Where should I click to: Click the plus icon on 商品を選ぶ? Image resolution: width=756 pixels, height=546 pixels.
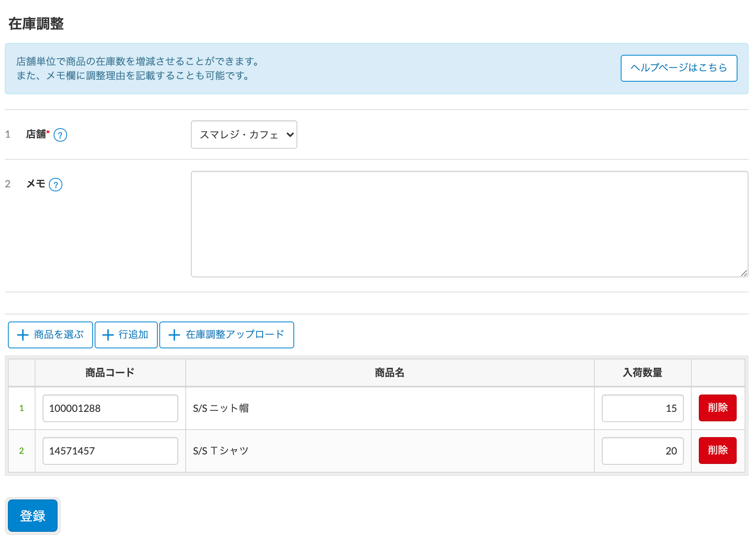click(23, 335)
